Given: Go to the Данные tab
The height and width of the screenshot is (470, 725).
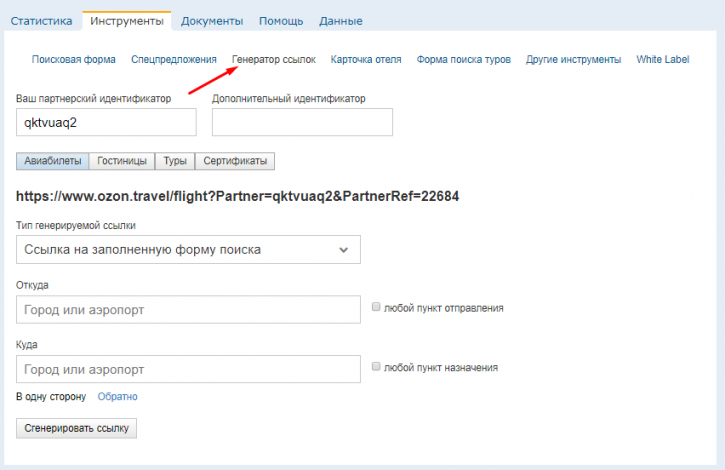Looking at the screenshot, I should [341, 21].
